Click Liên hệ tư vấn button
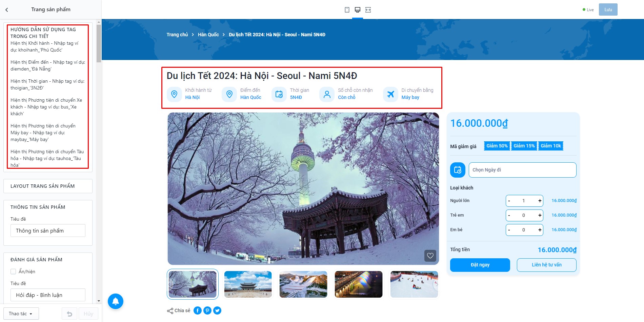This screenshot has height=322, width=644. tap(546, 265)
